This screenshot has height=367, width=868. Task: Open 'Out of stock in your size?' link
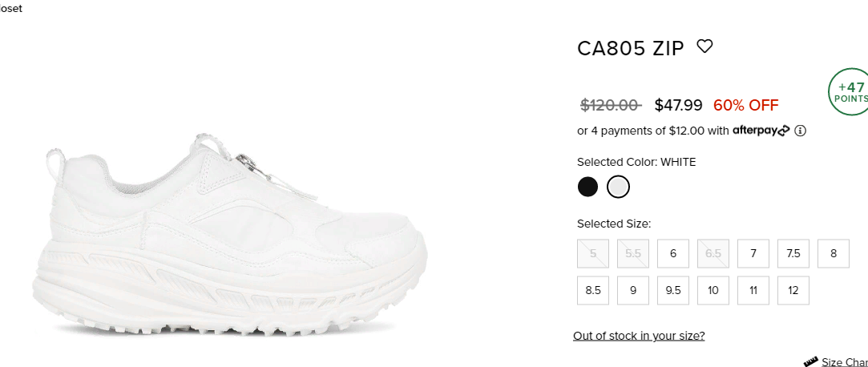(x=639, y=336)
